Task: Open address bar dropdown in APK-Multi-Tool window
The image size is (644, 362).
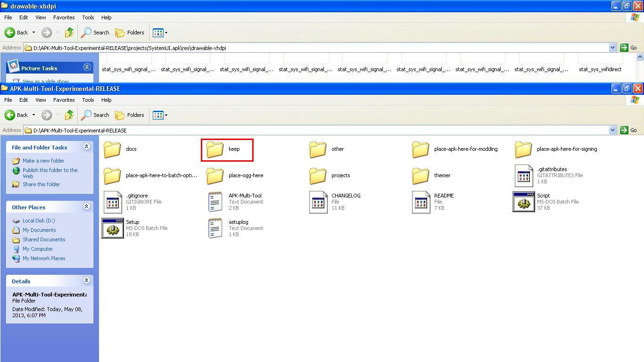Action: (612, 130)
